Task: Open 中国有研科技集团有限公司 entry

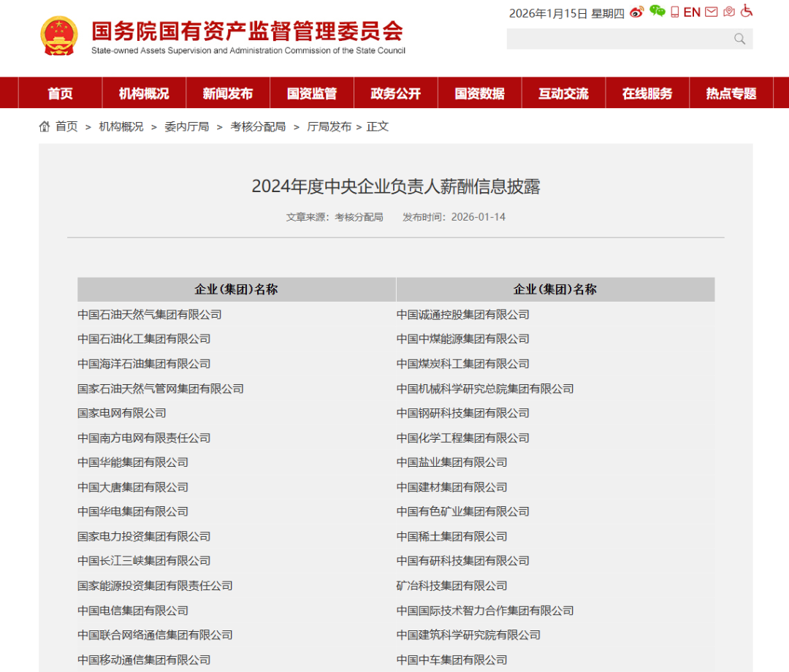Action: point(463,562)
